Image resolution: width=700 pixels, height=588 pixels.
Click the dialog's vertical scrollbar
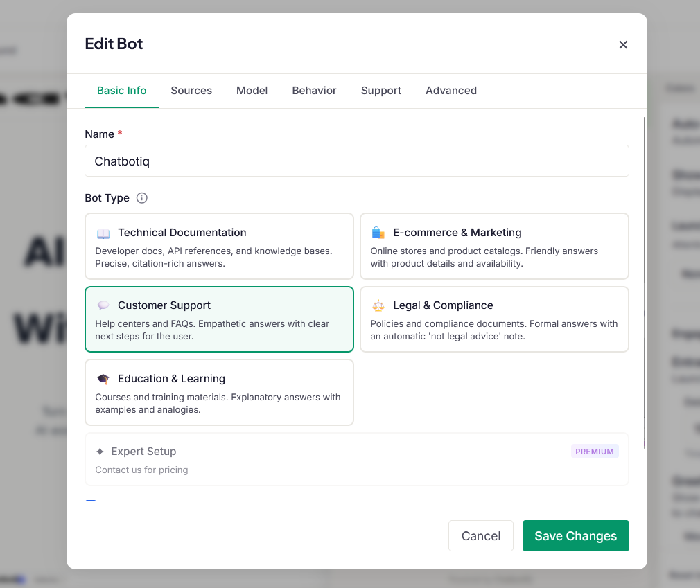point(644,283)
